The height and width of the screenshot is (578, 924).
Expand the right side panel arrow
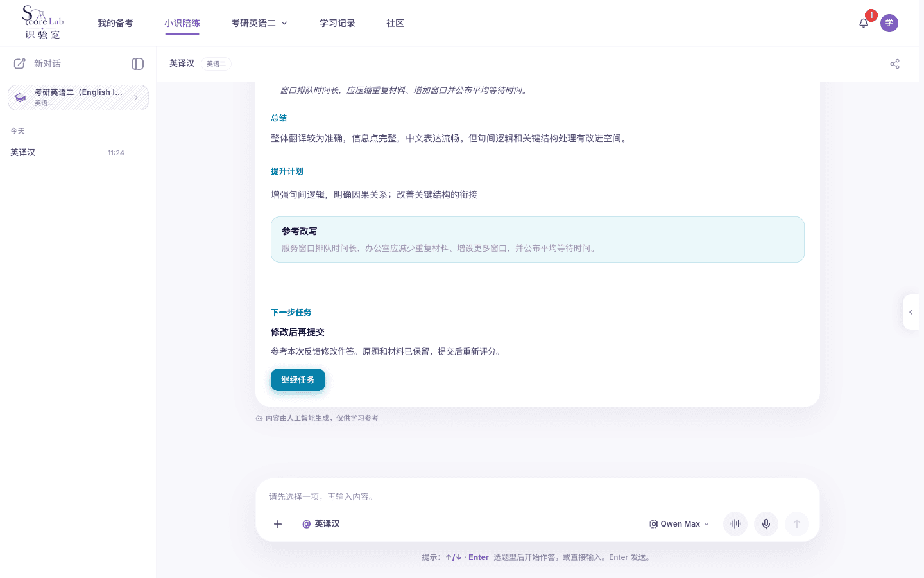[x=911, y=312]
